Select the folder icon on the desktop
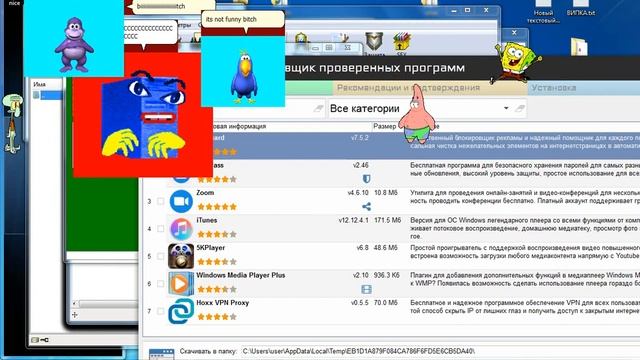The height and width of the screenshot is (360, 640). [x=579, y=47]
